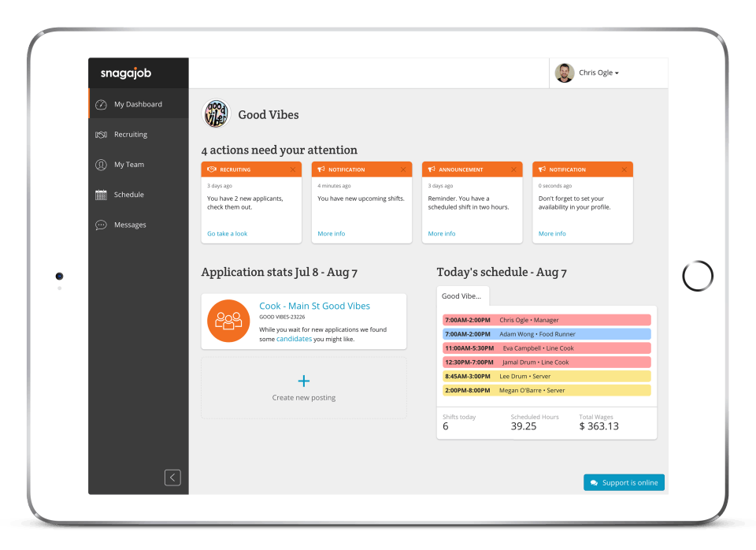Go to My Dashboard menu item
Viewport: 756px width, 550px height.
[139, 104]
